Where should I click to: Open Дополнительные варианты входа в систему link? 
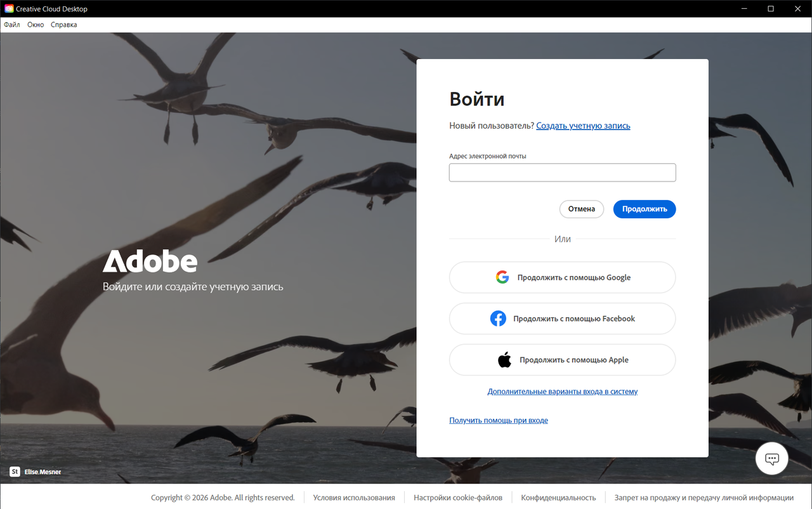563,392
